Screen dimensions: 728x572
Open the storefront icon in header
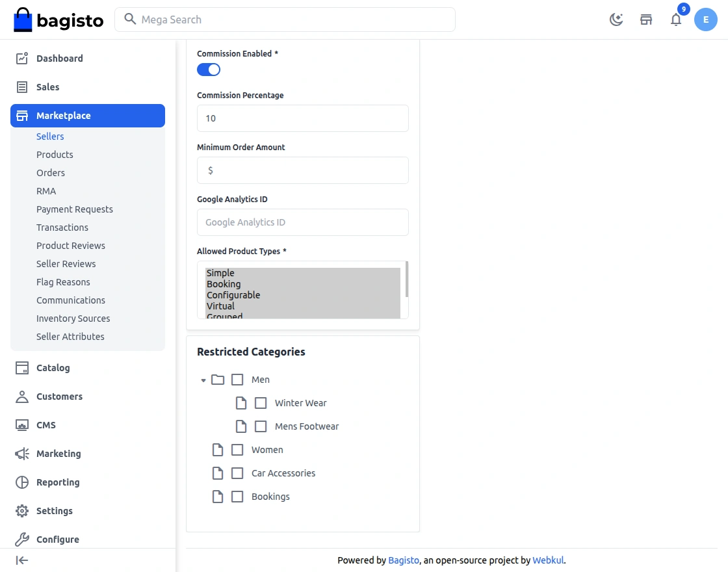646,19
